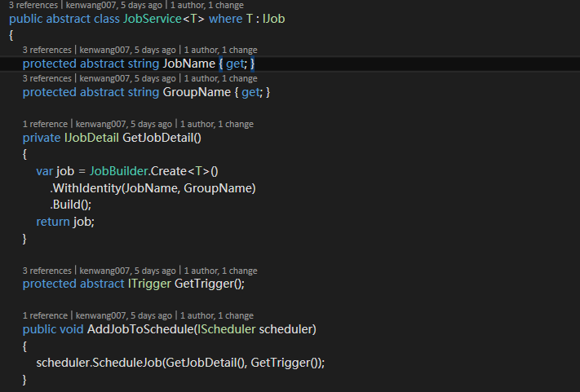The height and width of the screenshot is (392, 580).
Task: Open the references link above JobService class
Action: point(33,5)
